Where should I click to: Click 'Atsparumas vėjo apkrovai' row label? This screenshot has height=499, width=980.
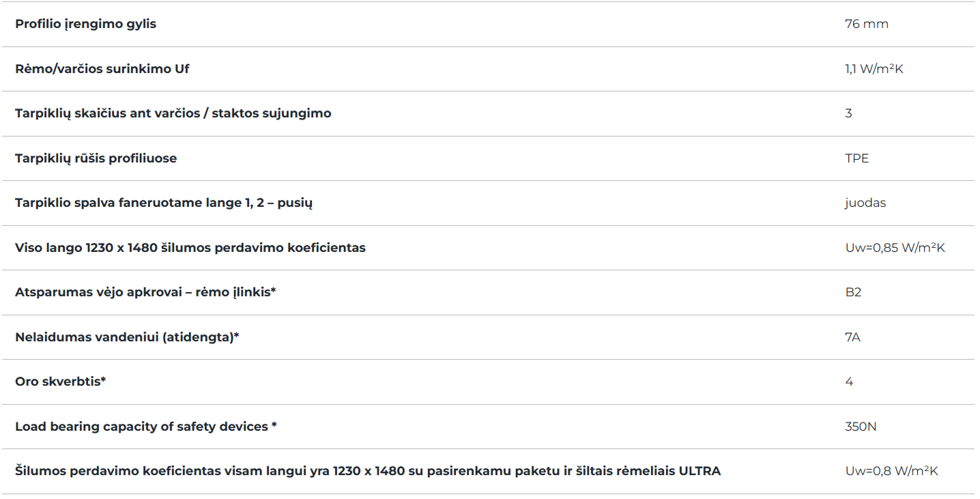tap(145, 292)
